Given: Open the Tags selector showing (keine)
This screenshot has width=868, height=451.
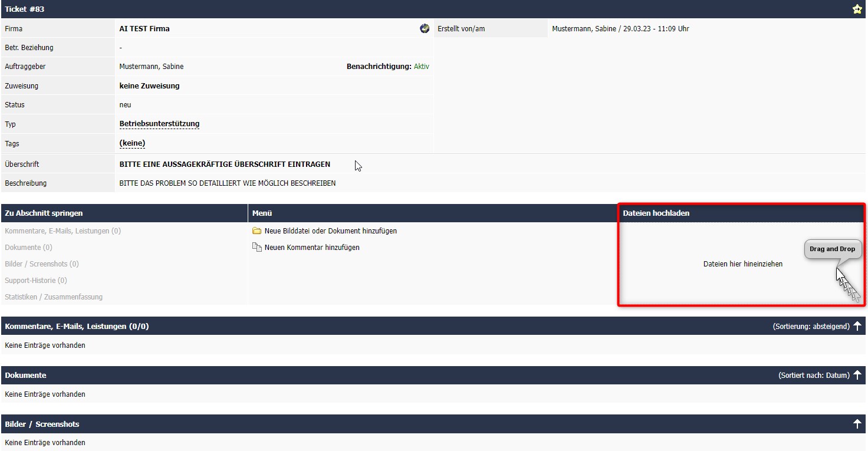Looking at the screenshot, I should coord(132,143).
